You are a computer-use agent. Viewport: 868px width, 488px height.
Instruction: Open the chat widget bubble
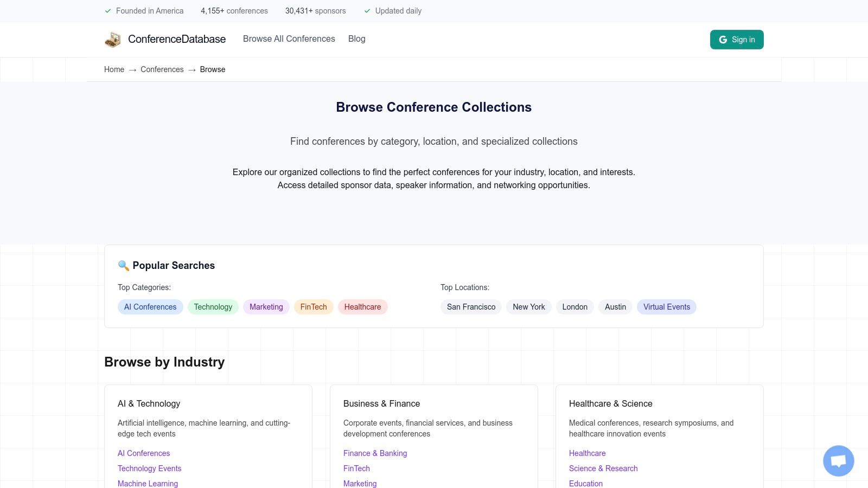point(838,460)
